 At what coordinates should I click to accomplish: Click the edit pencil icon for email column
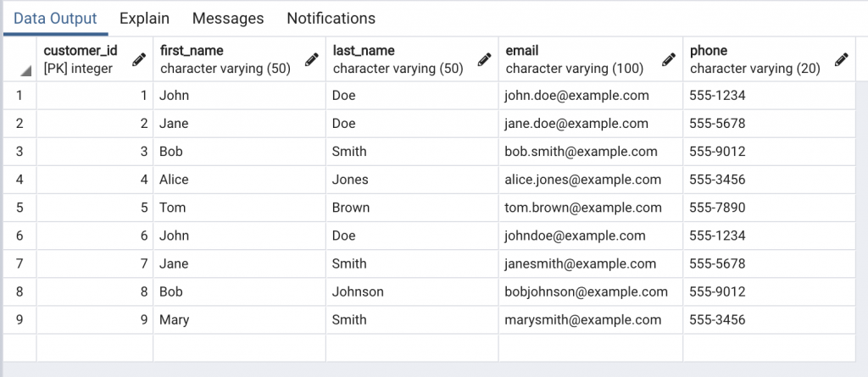669,59
